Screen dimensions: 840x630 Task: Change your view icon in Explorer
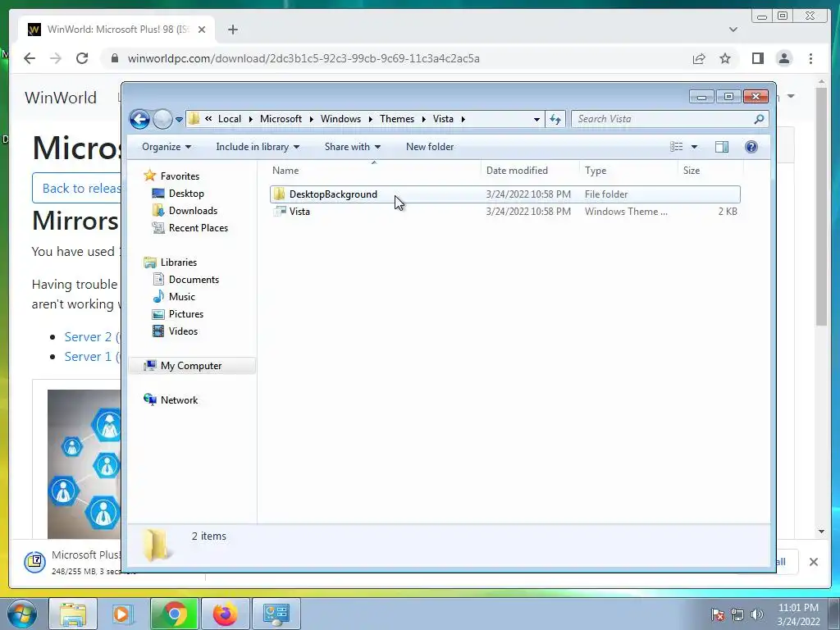pyautogui.click(x=677, y=147)
